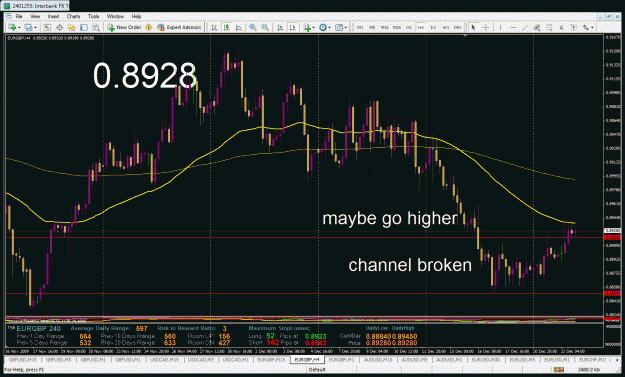
Task: Zoom out of the chart
Action: point(265,27)
